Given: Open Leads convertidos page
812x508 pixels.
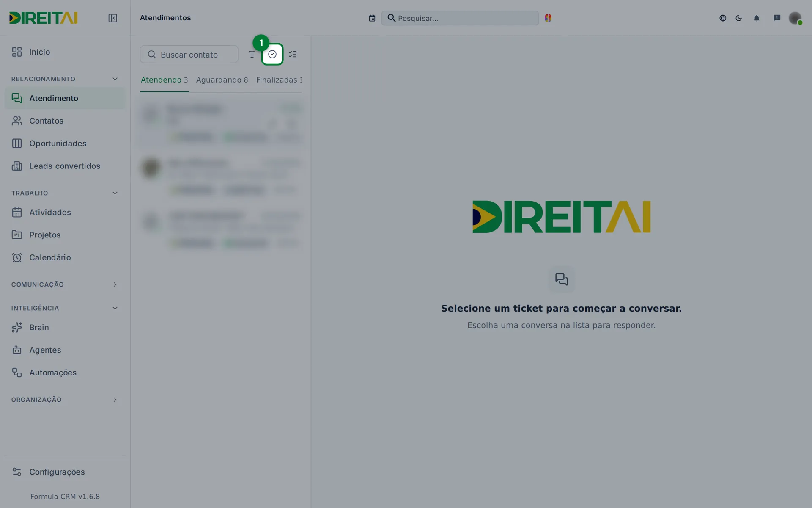Looking at the screenshot, I should tap(65, 166).
